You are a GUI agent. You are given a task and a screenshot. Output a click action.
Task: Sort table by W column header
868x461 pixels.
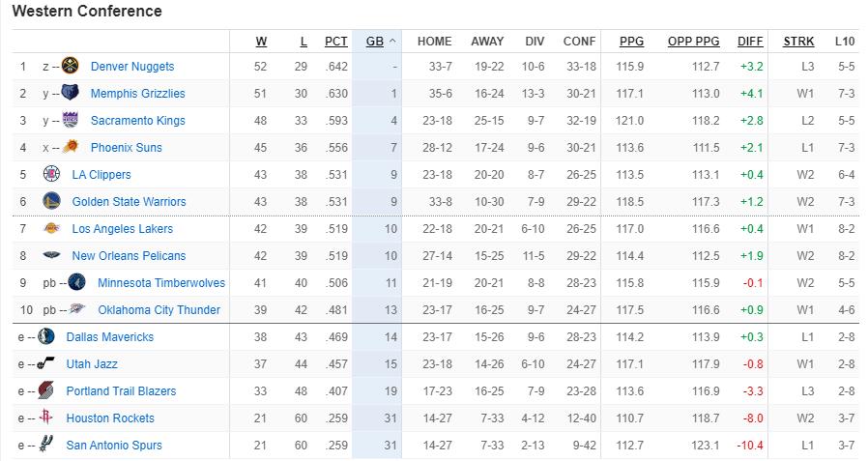tap(261, 42)
